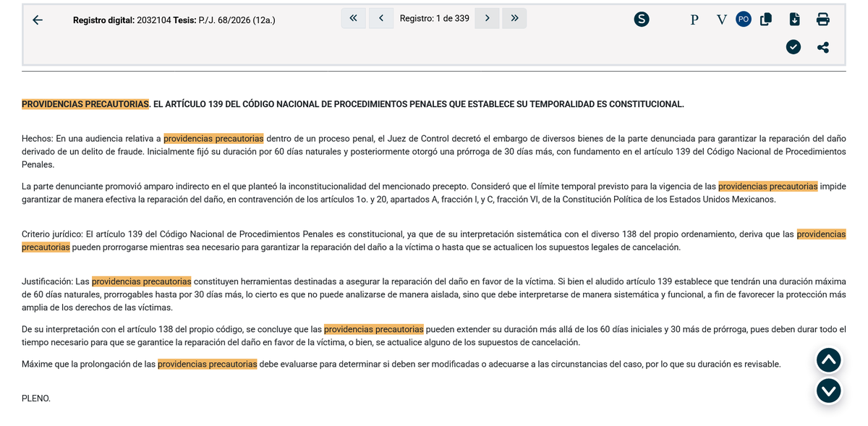Click the 'Hechos:' label text
The width and height of the screenshot is (868, 426).
[x=38, y=138]
